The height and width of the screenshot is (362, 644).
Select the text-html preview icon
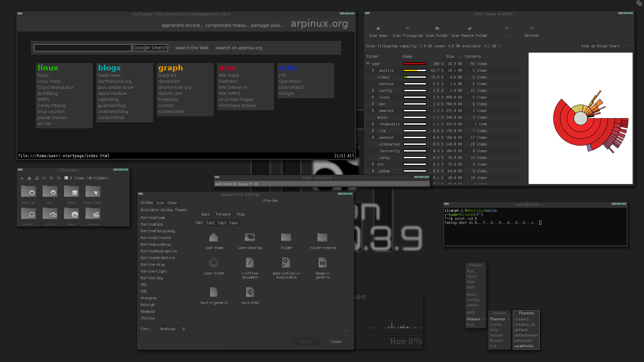(250, 292)
